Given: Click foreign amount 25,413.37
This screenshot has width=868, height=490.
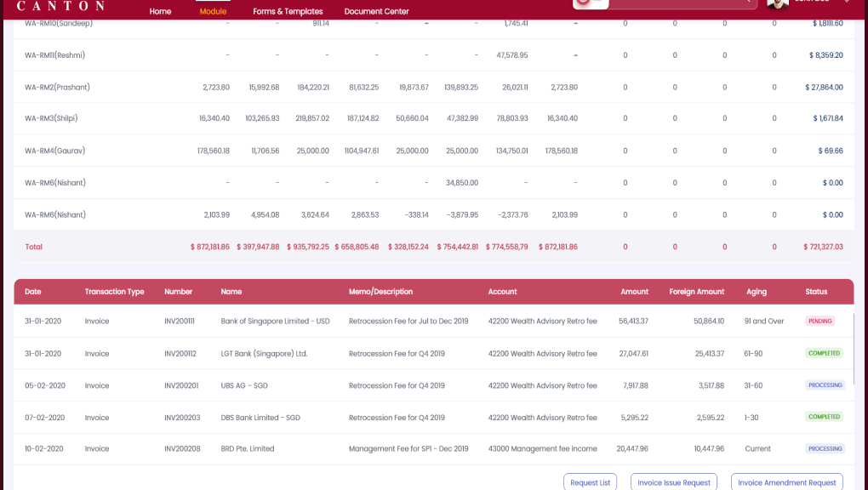Looking at the screenshot, I should [x=710, y=353].
